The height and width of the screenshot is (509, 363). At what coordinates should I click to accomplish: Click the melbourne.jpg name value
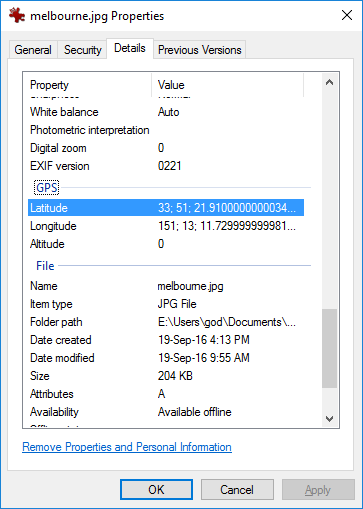[190, 286]
